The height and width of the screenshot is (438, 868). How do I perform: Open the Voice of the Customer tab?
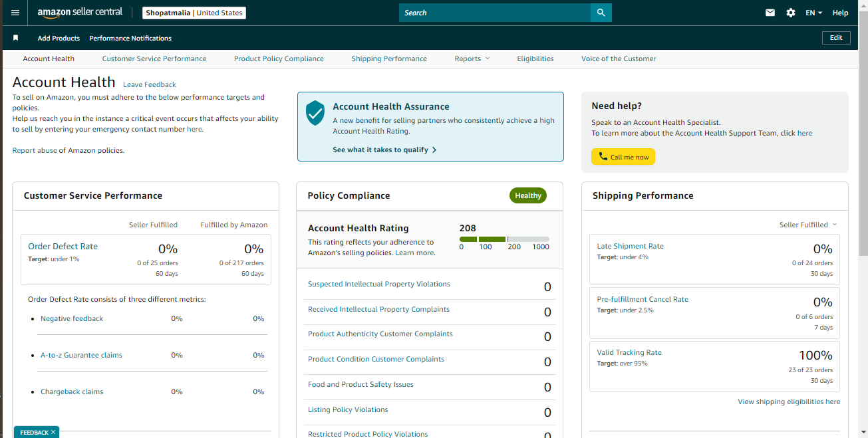[x=619, y=58]
